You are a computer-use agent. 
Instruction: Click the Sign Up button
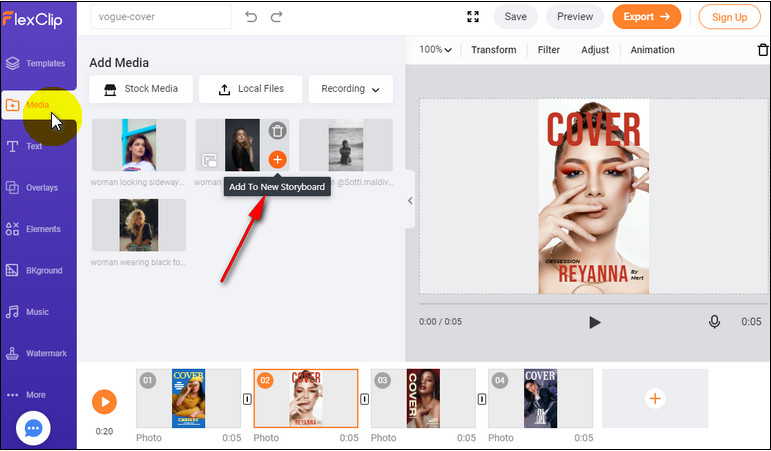click(x=729, y=17)
